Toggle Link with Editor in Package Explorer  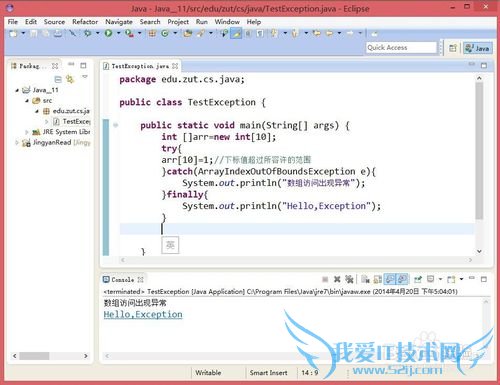[x=70, y=79]
